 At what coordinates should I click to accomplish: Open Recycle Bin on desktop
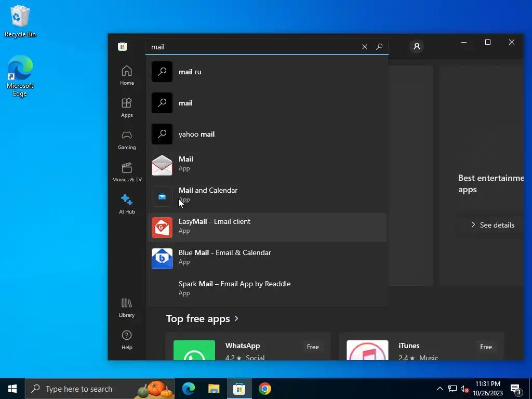click(x=20, y=21)
